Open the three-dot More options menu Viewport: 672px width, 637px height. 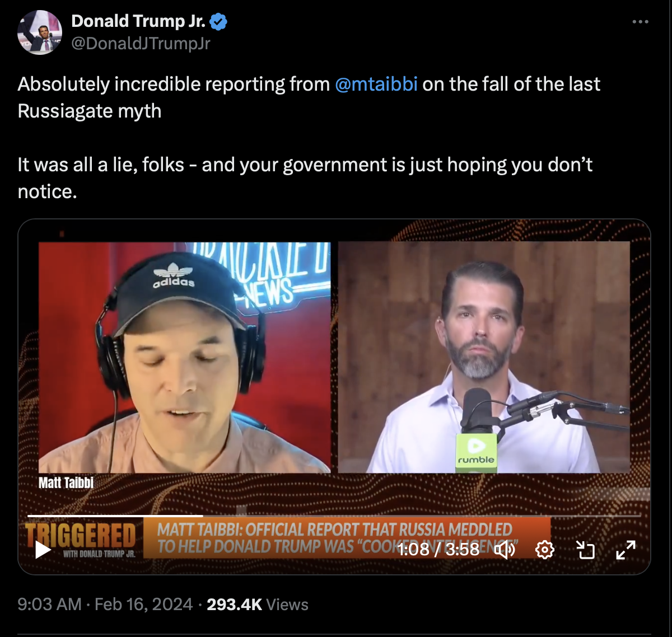click(640, 22)
